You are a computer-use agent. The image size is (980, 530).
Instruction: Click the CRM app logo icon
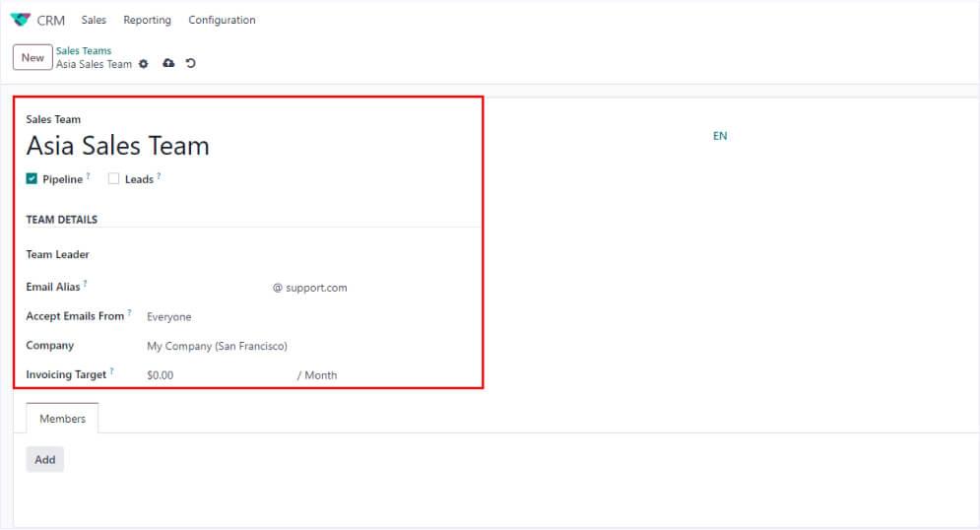[x=20, y=20]
